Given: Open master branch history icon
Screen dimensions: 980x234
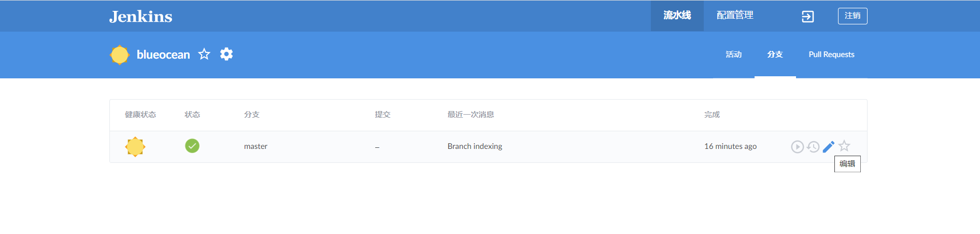Looking at the screenshot, I should tap(813, 147).
